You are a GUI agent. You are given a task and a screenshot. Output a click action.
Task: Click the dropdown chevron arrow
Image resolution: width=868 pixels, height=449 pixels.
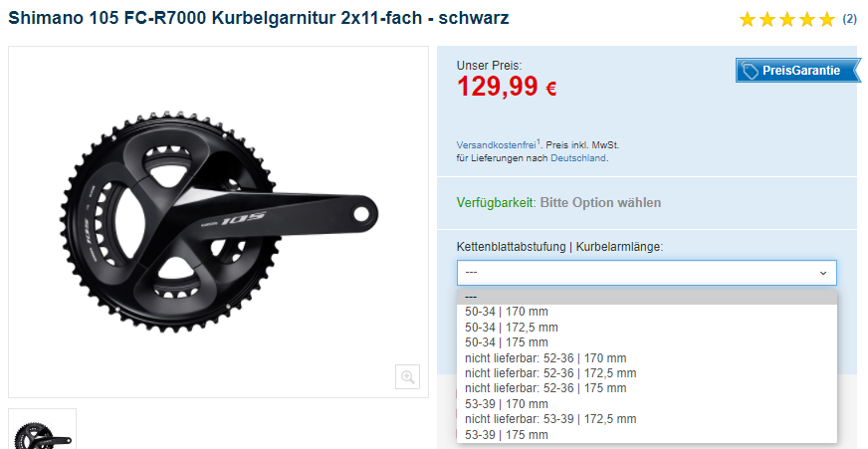pos(823,273)
